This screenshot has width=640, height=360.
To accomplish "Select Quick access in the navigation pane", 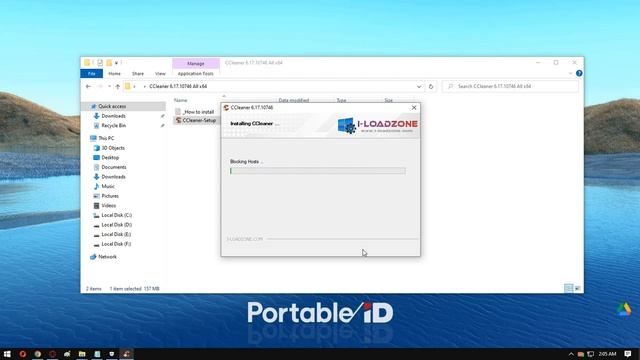I will [123, 106].
